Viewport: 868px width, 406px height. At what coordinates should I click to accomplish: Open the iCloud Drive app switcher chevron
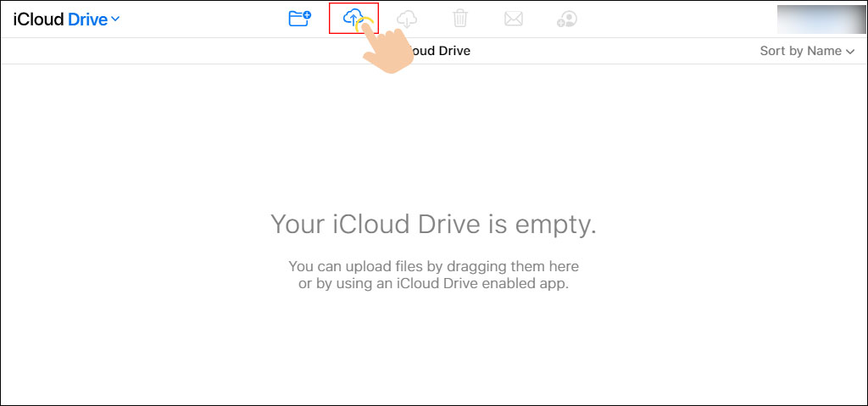[115, 19]
